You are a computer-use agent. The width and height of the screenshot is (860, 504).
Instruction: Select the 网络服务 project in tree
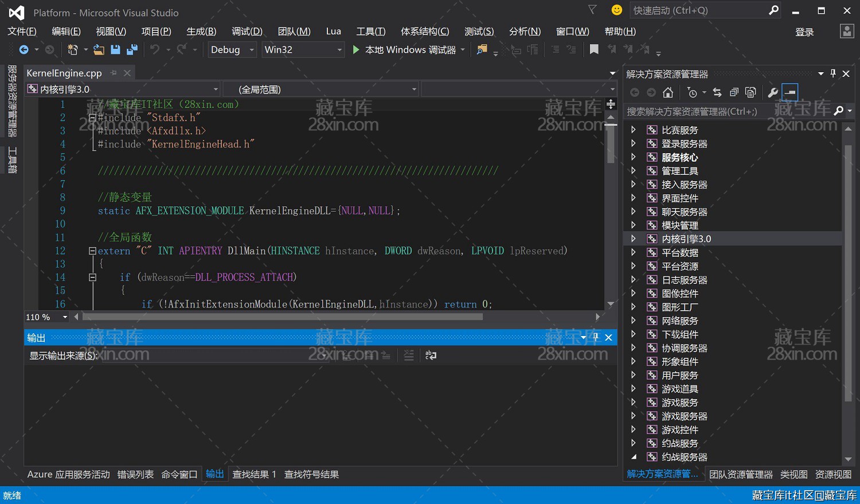(679, 321)
